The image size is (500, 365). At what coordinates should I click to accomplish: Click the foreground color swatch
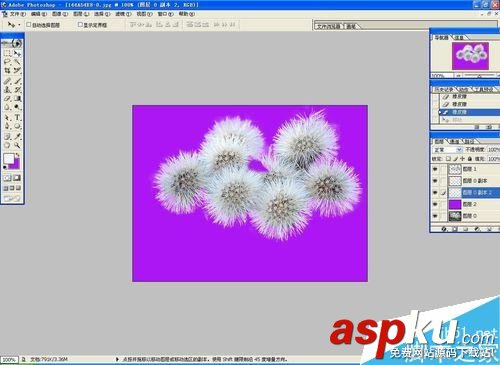point(9,158)
